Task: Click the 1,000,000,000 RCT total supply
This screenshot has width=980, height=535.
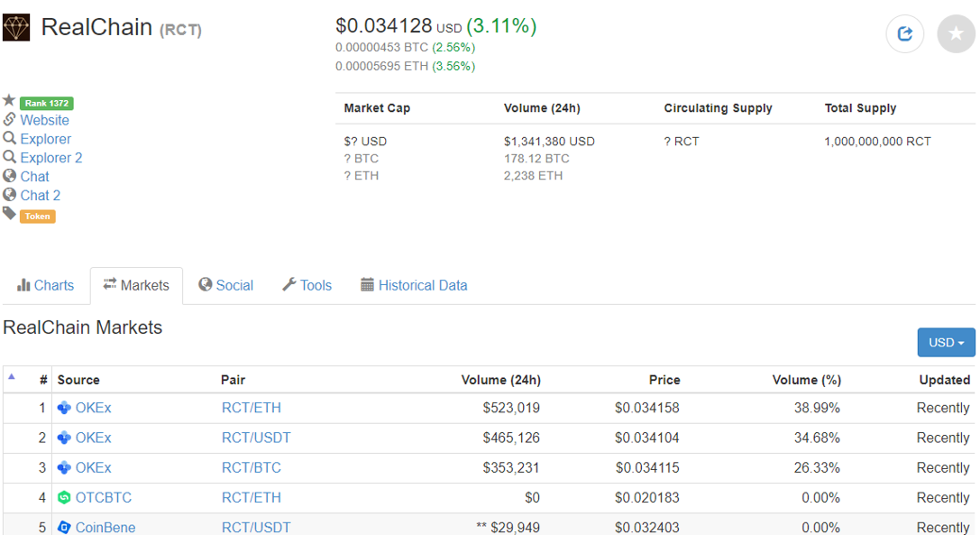Action: click(x=877, y=142)
